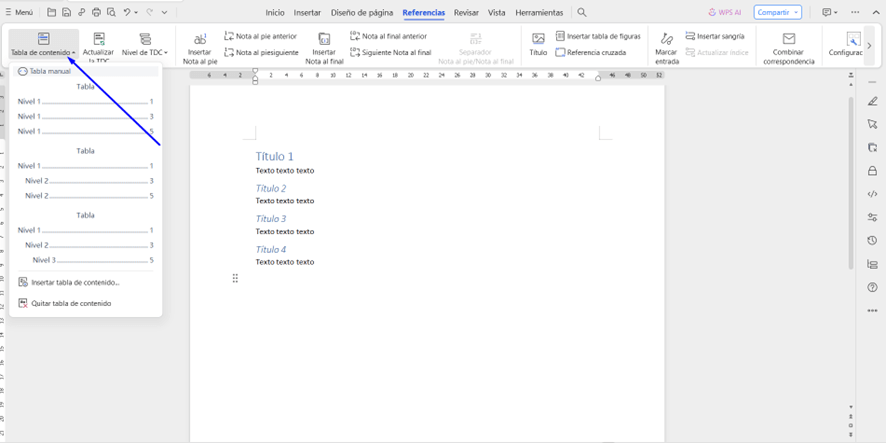
Task: Open the customize quick access chevron
Action: 164,12
